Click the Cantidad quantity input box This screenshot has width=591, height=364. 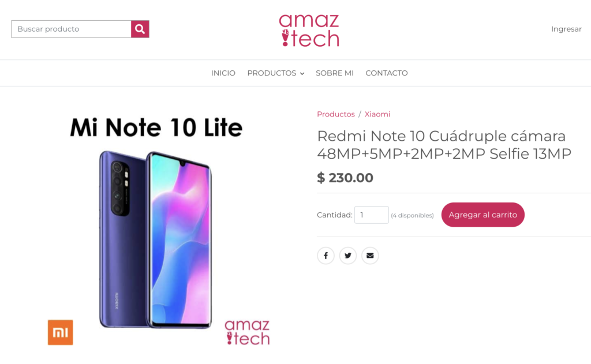(371, 215)
